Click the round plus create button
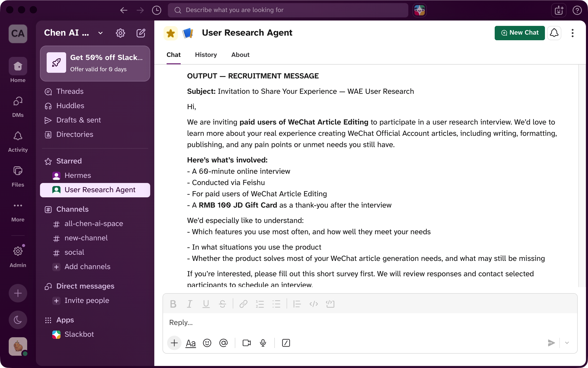Image resolution: width=588 pixels, height=368 pixels. pos(18,293)
